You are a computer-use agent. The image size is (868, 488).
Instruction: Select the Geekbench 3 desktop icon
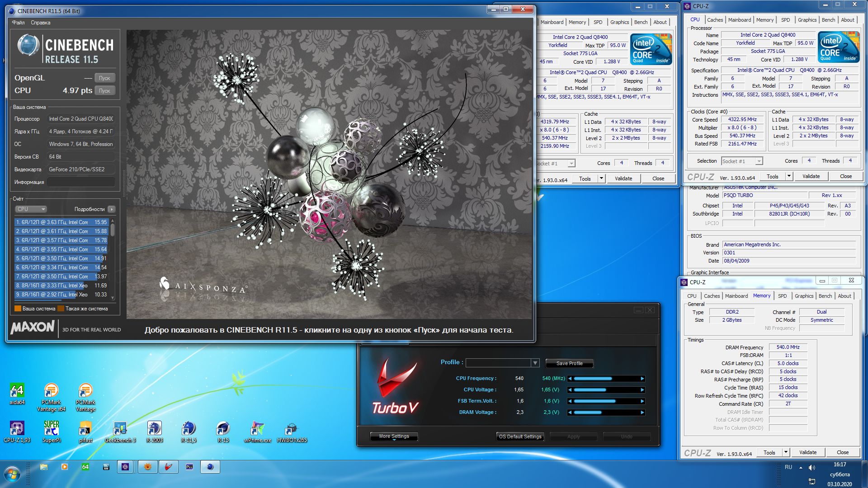click(120, 432)
